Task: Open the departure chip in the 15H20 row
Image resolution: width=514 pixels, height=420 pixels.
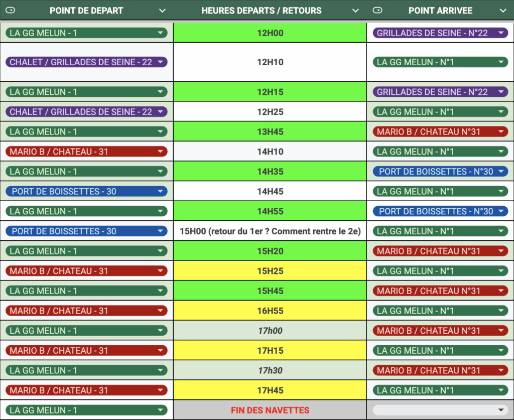Action: click(x=86, y=251)
